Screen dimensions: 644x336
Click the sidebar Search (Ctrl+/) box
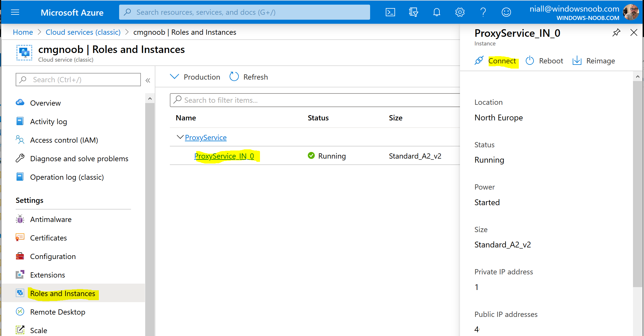(78, 80)
